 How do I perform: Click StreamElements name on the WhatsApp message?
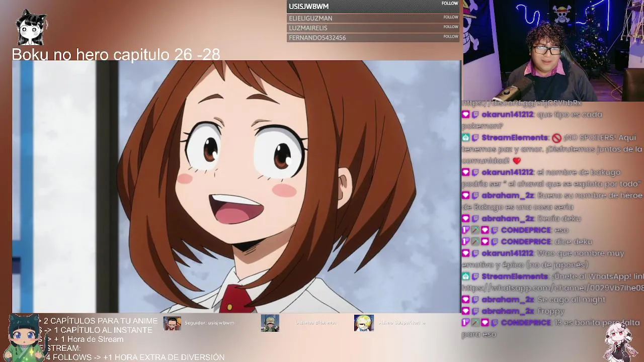514,277
